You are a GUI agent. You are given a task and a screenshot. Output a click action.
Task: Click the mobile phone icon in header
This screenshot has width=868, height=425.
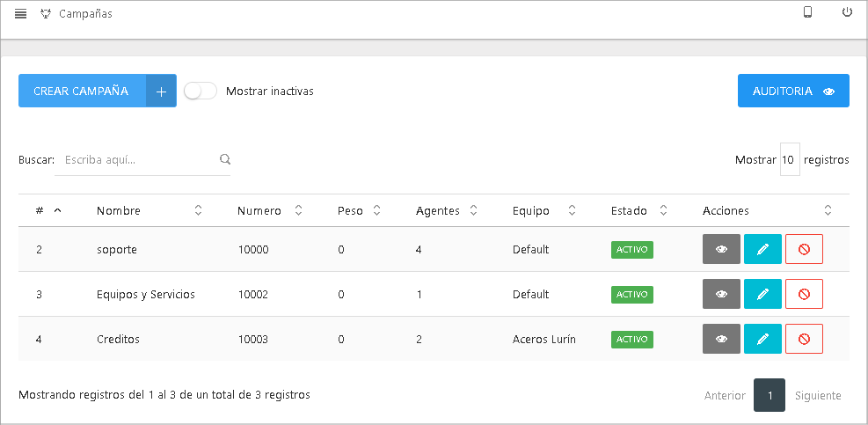(x=807, y=12)
